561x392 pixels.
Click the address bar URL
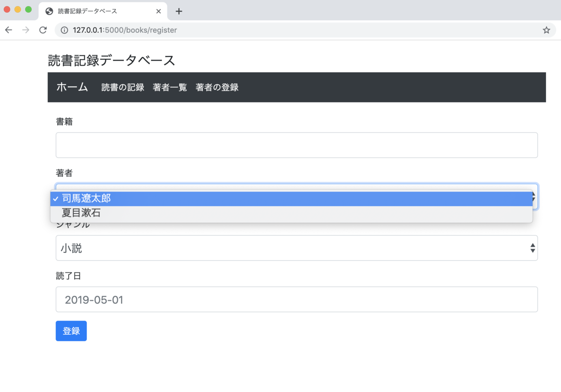(125, 30)
